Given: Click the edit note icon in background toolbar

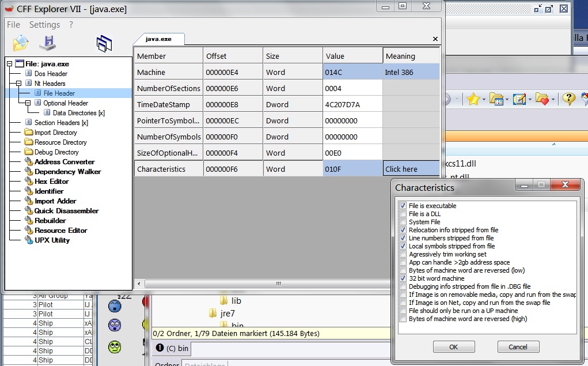Looking at the screenshot, I should 519,99.
